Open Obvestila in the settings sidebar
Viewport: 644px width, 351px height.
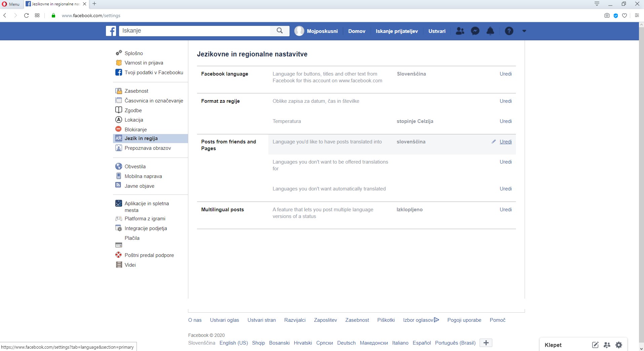135,167
